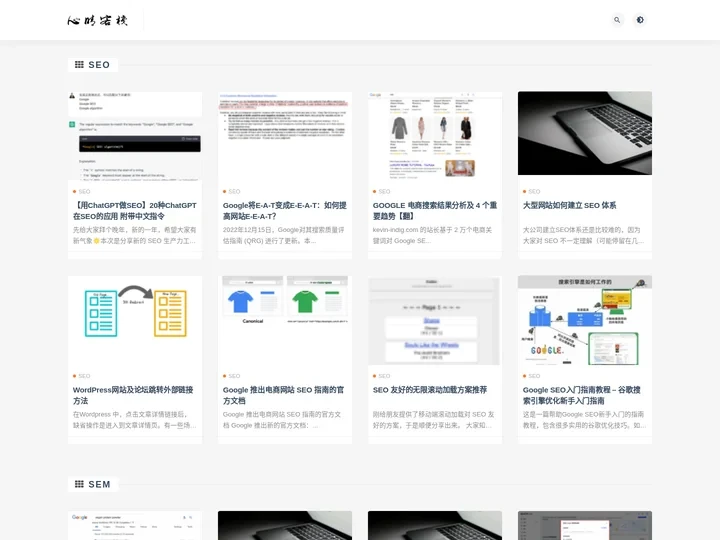The width and height of the screenshot is (720, 540).
Task: Click excerpt 在Wordpress 中，点击文章详情链接后
Action: 135,420
